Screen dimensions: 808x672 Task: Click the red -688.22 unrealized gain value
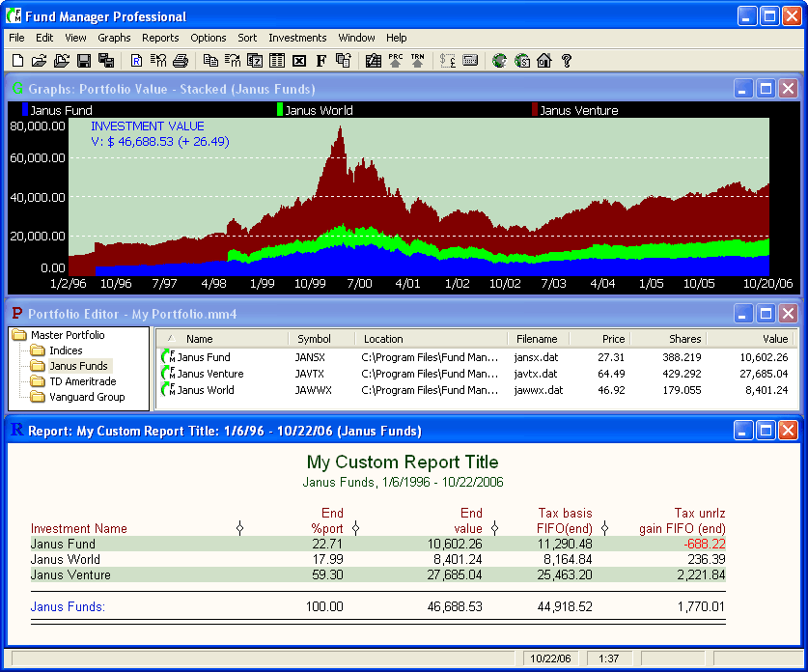[705, 544]
